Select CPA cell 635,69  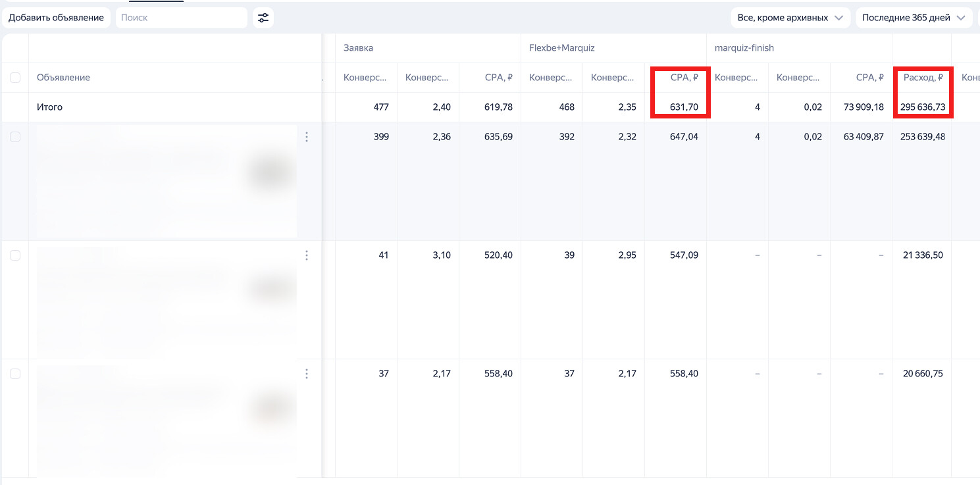[498, 137]
